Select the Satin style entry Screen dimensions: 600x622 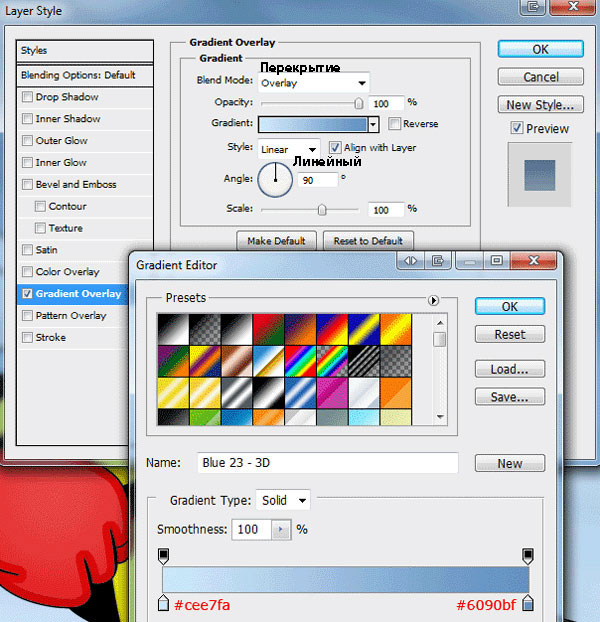point(46,250)
